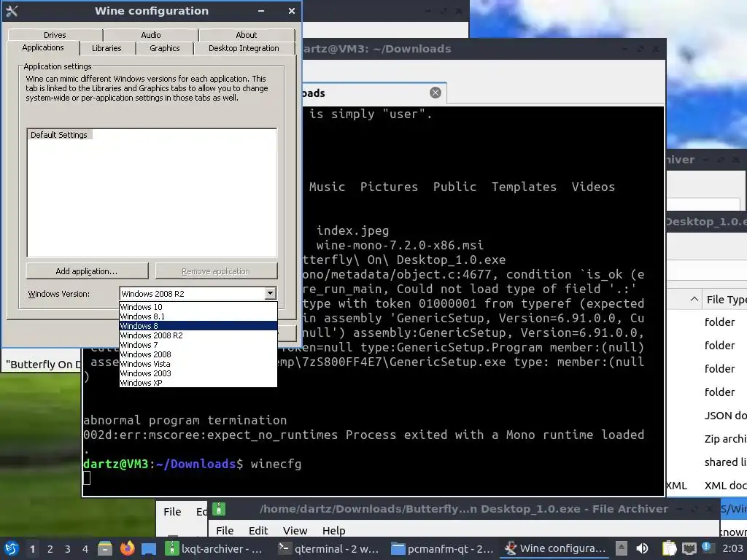Choose Windows 10 from version list
Viewport: 747px width, 560px height.
coord(198,307)
